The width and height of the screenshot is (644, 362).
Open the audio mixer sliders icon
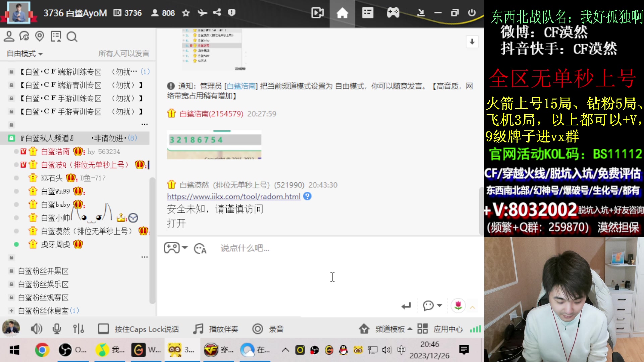click(78, 329)
